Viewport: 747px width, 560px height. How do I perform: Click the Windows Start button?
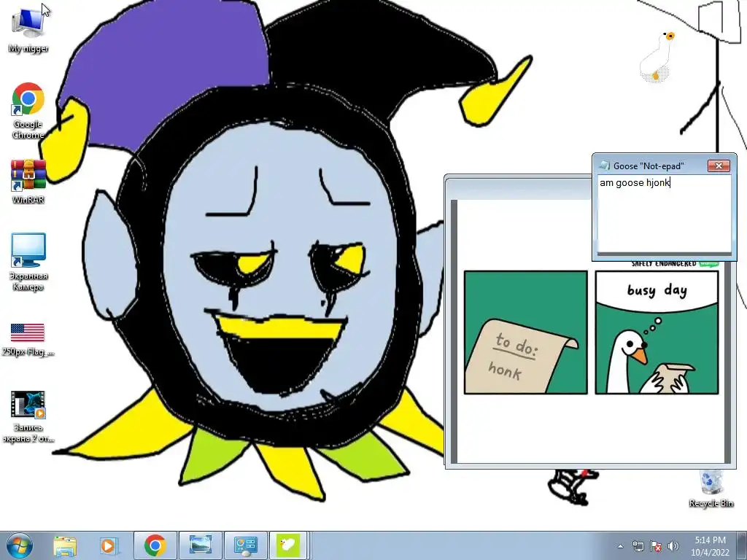[x=20, y=545]
